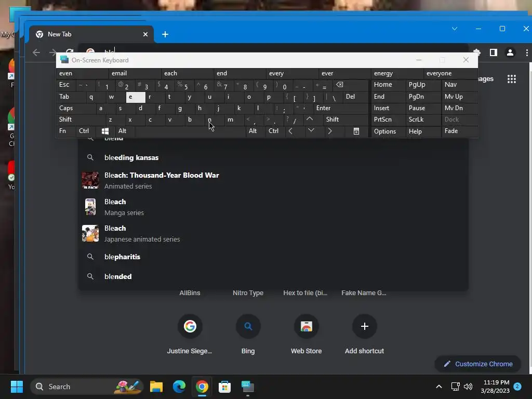The height and width of the screenshot is (399, 532).
Task: Select the 'every' word suggestion
Action: (x=292, y=73)
